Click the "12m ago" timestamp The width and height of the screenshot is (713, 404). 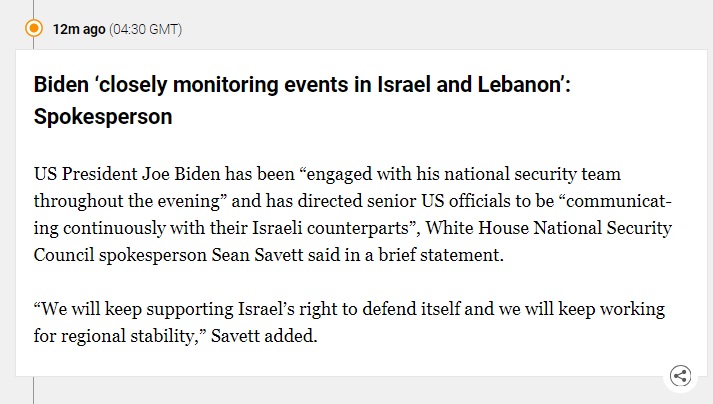(x=79, y=30)
